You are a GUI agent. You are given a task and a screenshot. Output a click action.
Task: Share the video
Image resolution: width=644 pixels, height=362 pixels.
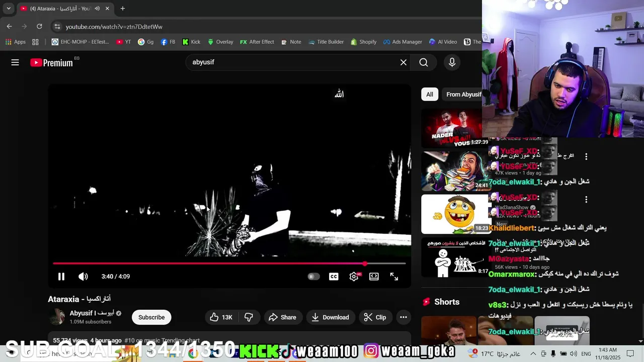click(x=282, y=317)
